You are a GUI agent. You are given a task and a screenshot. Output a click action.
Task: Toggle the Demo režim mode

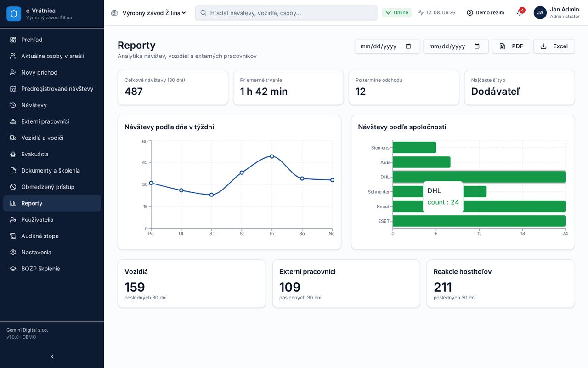click(x=486, y=13)
